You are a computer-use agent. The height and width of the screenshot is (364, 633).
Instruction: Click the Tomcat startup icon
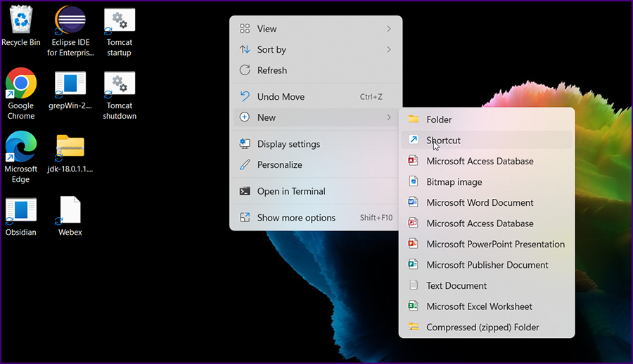[x=120, y=21]
